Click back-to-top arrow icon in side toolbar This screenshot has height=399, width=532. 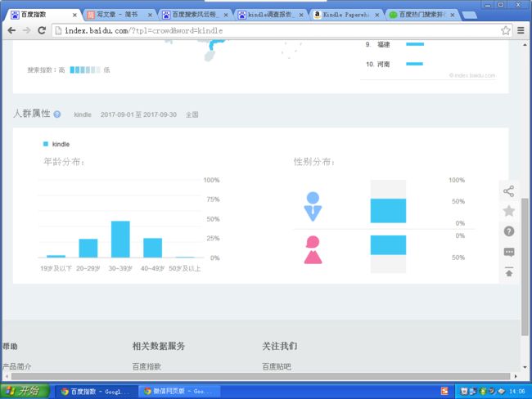coord(508,272)
